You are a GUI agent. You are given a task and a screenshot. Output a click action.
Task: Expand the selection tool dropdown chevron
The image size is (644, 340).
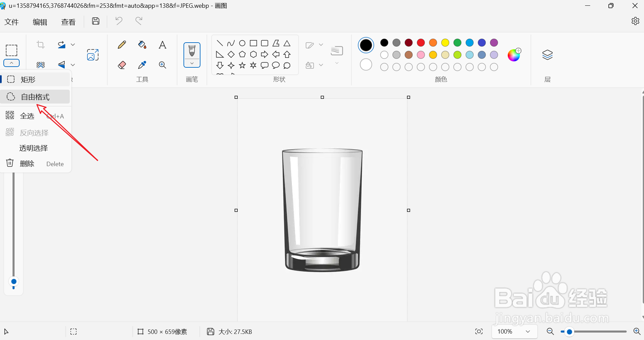pyautogui.click(x=12, y=63)
